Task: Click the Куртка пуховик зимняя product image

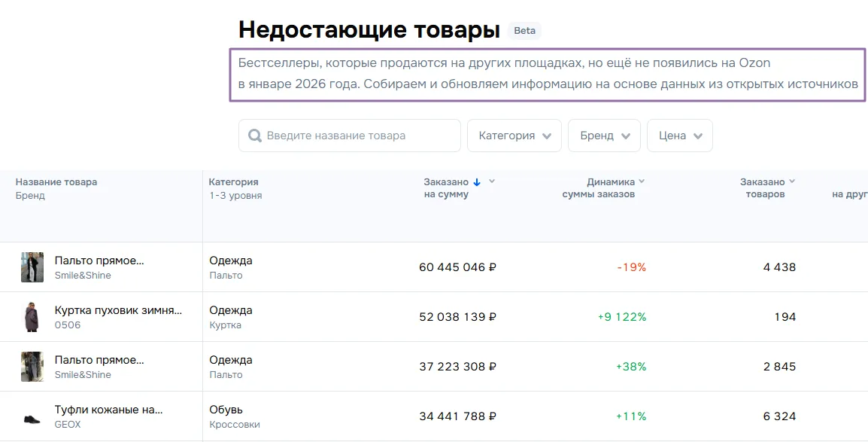Action: coord(32,317)
